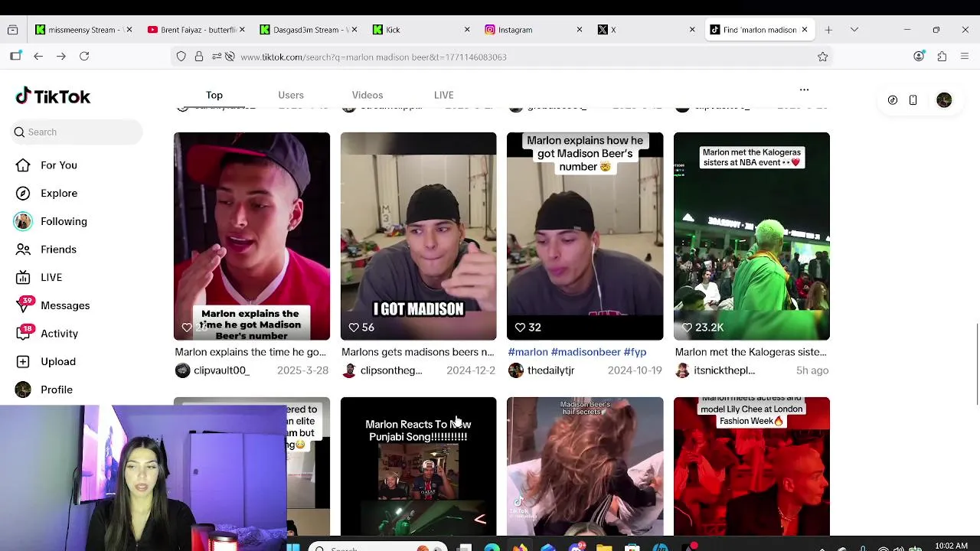Click the TikTok search field
980x551 pixels.
click(x=77, y=132)
